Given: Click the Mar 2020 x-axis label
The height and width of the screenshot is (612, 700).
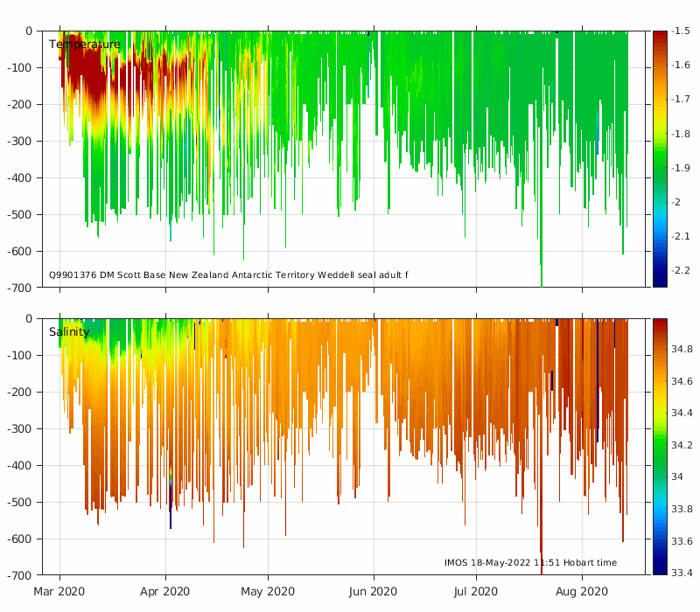Looking at the screenshot, I should pyautogui.click(x=59, y=592).
